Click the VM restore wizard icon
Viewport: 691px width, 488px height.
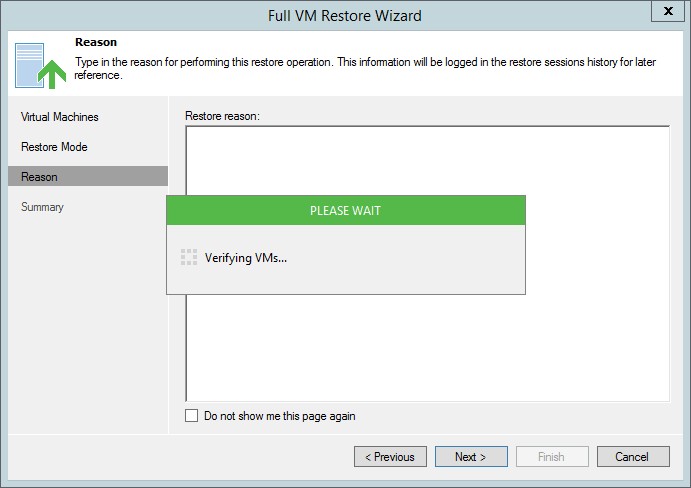[x=41, y=66]
